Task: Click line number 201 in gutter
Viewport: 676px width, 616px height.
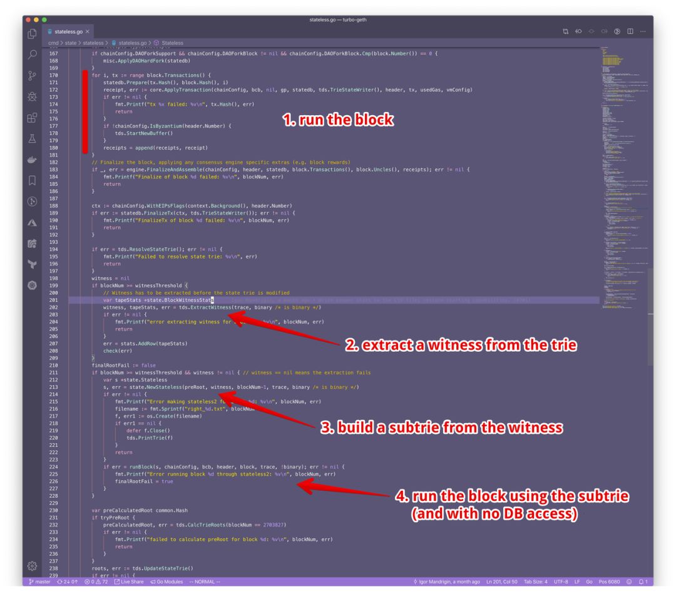Action: (53, 300)
